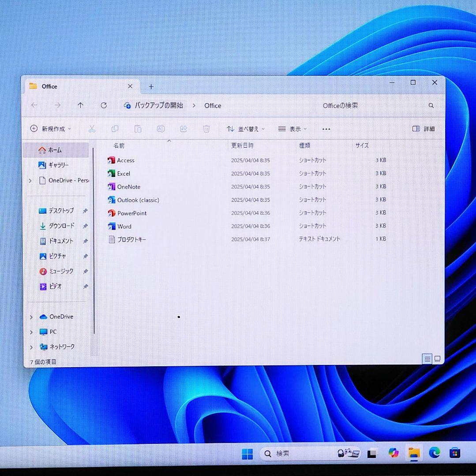The width and height of the screenshot is (476, 476).
Task: Unpin ドキュメント from quick access
Action: tap(85, 241)
